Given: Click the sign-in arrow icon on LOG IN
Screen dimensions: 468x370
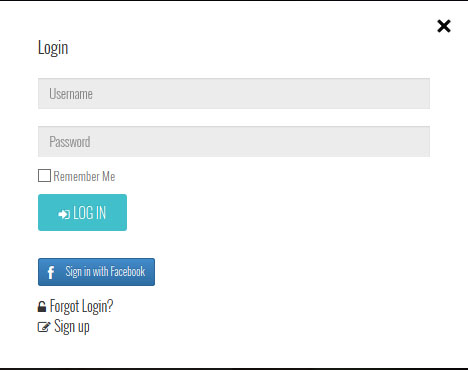Looking at the screenshot, I should [x=64, y=214].
